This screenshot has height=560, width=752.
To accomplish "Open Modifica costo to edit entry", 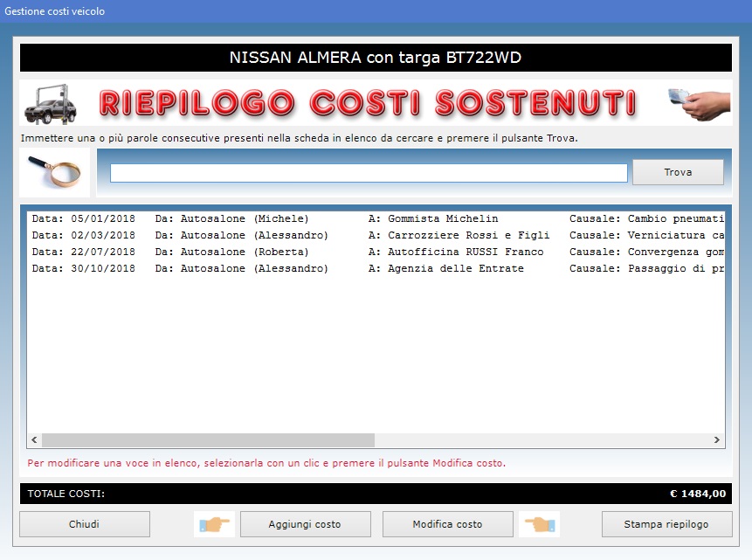I will [447, 524].
